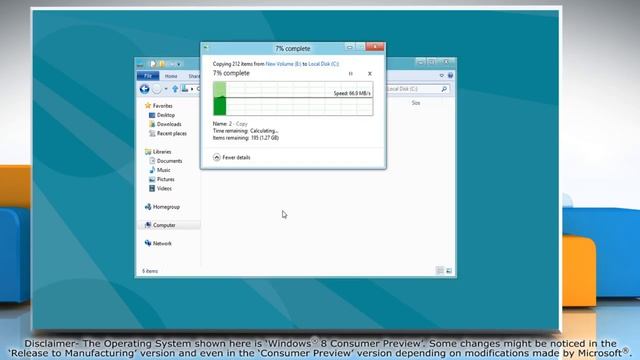Screen dimensions: 640x360
Task: Click the Music note icon
Action: tap(152, 170)
